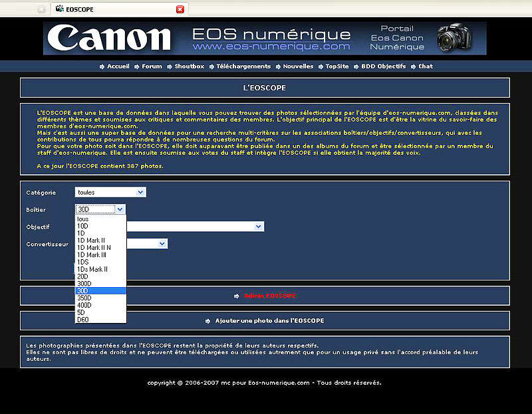Choose 10D in the Boîtier list

[100, 226]
